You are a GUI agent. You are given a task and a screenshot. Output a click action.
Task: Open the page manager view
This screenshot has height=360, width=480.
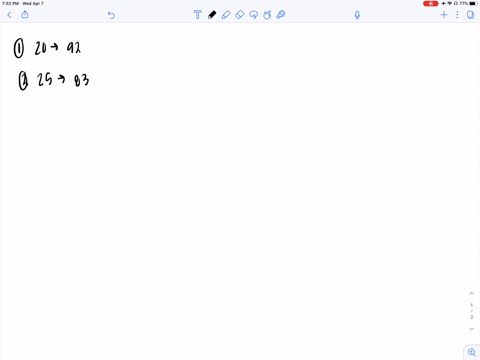pyautogui.click(x=470, y=15)
